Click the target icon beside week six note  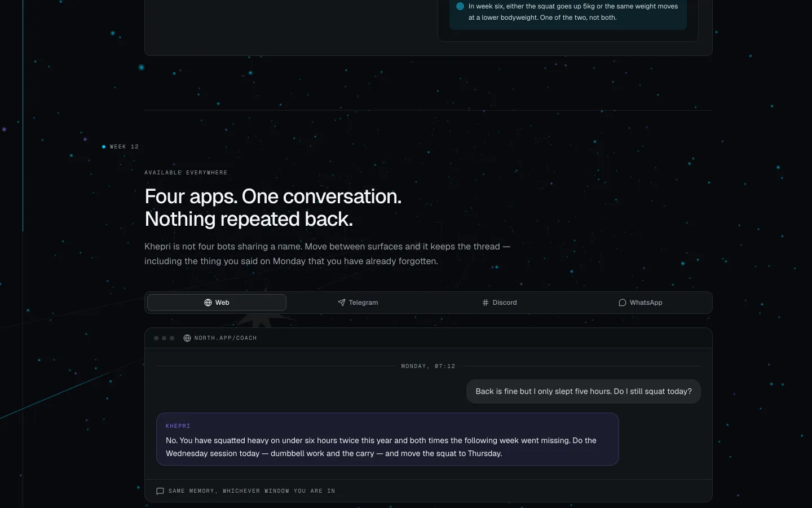(x=460, y=6)
